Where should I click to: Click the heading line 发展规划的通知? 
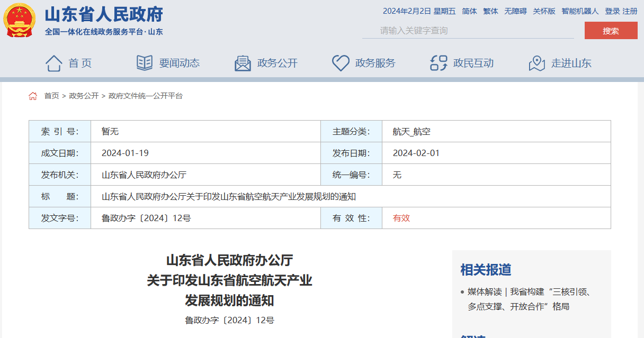click(x=229, y=300)
